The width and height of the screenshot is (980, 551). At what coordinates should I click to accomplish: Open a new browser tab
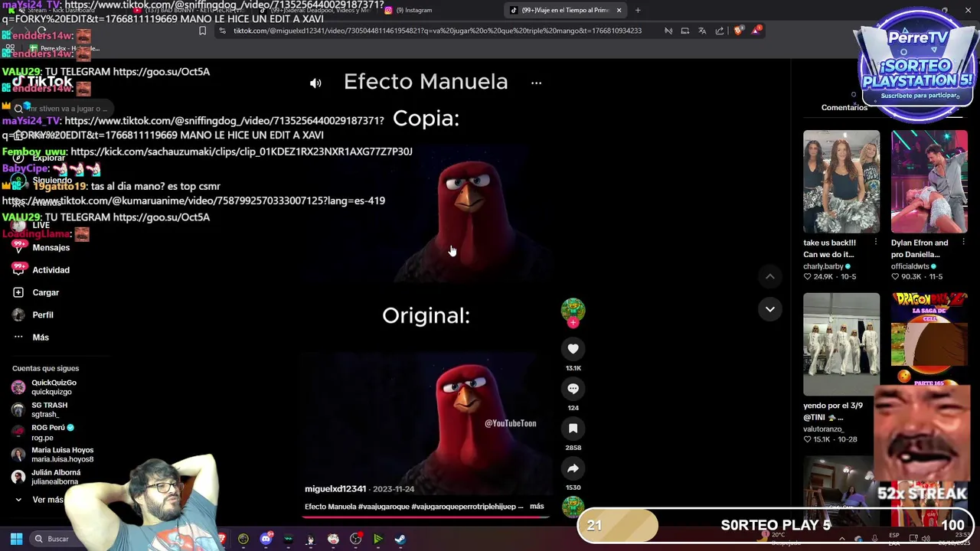pyautogui.click(x=638, y=10)
